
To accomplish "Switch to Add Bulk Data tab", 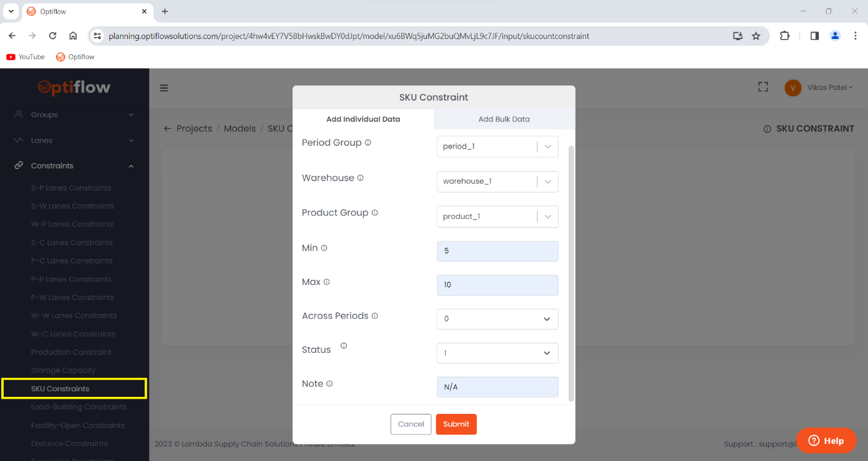I will pyautogui.click(x=504, y=119).
